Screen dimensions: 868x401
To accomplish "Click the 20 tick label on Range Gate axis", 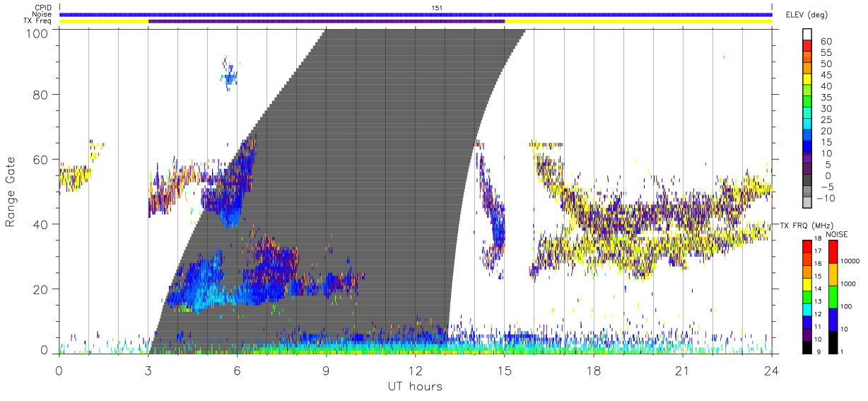I will (40, 289).
